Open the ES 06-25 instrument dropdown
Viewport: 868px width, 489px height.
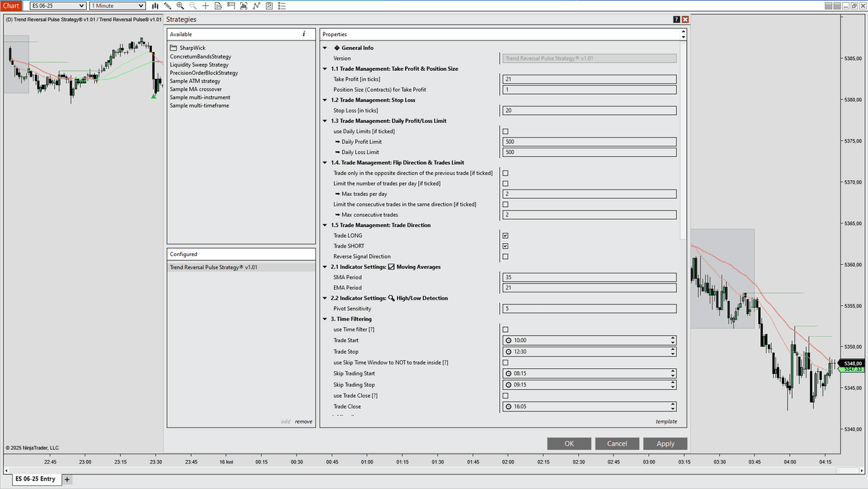pos(57,6)
